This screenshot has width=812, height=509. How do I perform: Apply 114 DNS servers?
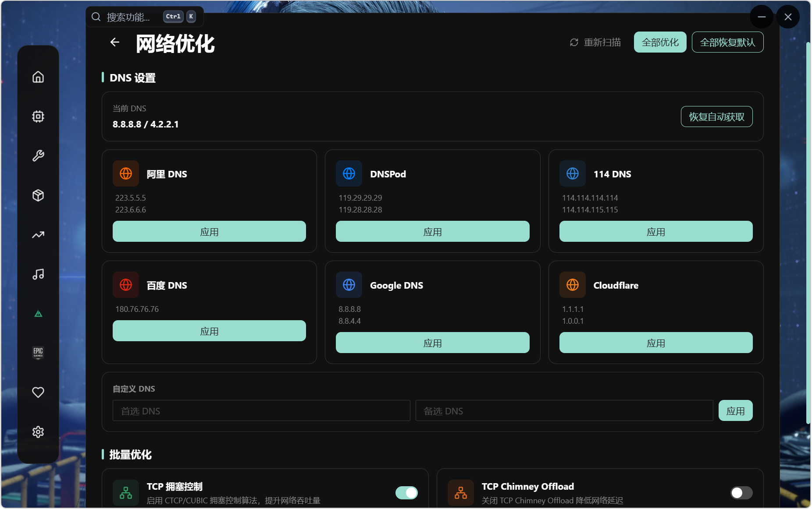(x=656, y=232)
